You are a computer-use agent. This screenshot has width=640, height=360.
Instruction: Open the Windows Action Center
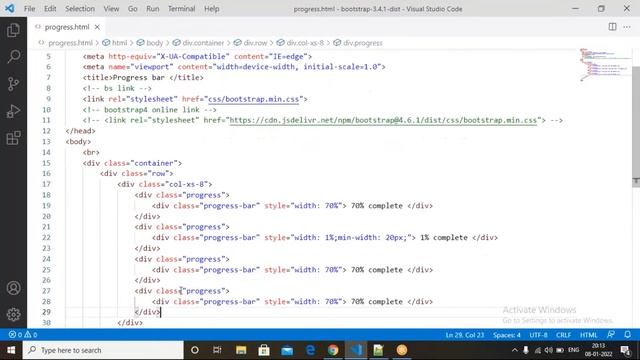pos(625,350)
